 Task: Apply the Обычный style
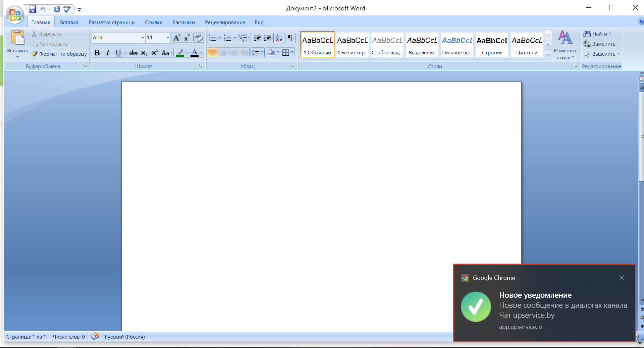317,45
